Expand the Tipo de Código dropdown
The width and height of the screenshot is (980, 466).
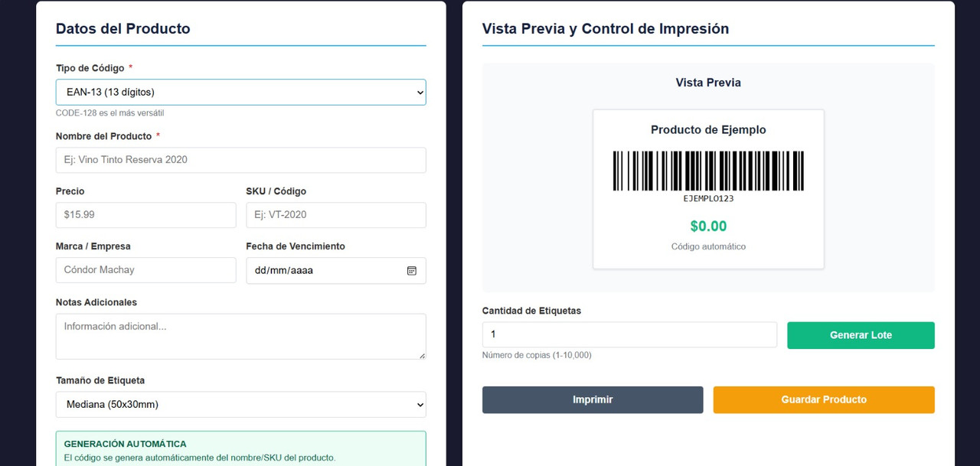[x=240, y=93]
